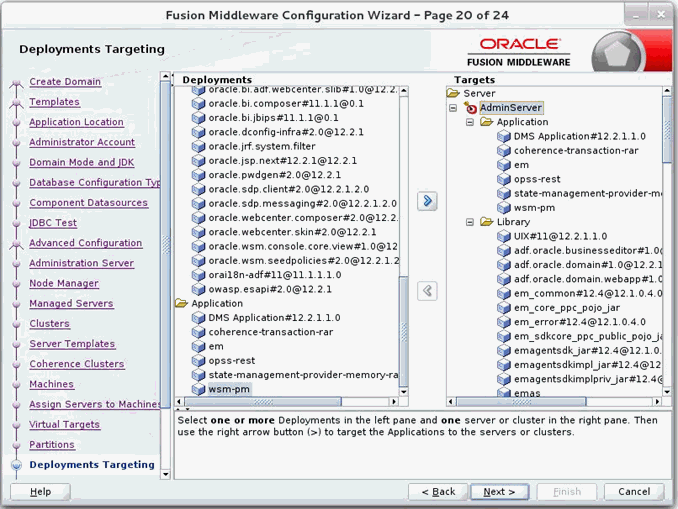The width and height of the screenshot is (678, 509).
Task: Click Library folder icon under AdminServer
Action: click(486, 222)
